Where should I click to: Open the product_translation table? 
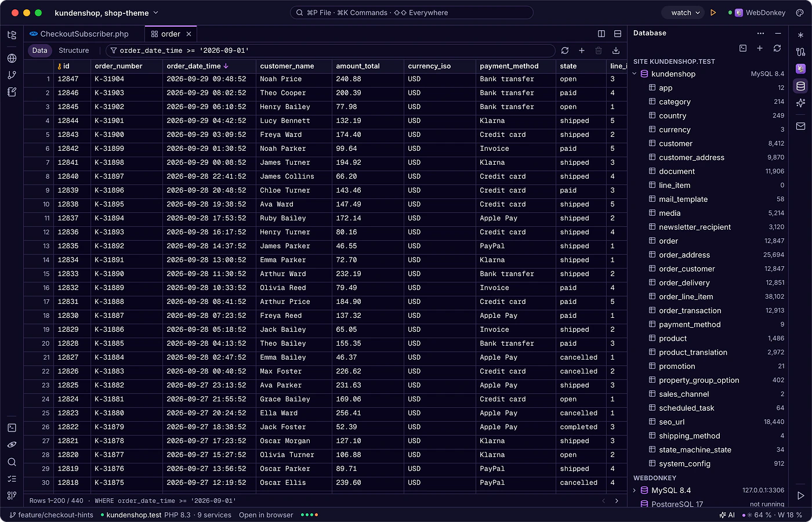coord(693,352)
